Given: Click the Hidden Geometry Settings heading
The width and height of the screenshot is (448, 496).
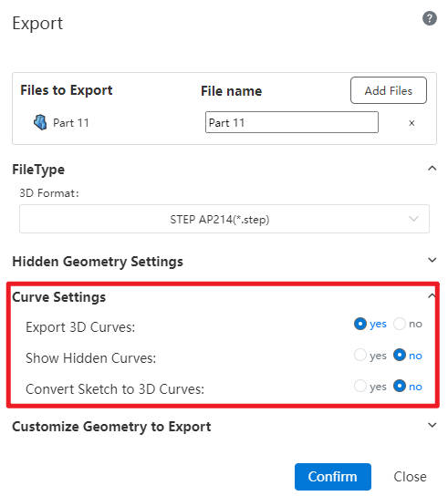Looking at the screenshot, I should 98,262.
